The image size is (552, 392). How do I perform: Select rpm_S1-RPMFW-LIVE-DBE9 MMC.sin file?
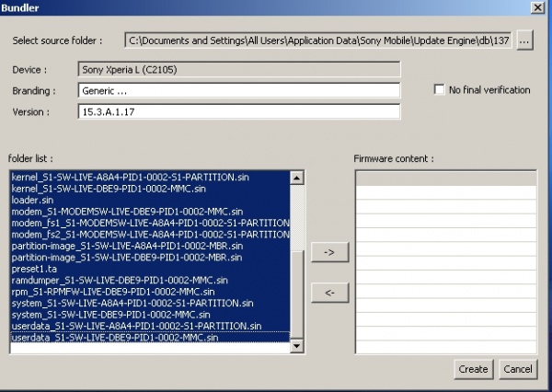point(150,292)
